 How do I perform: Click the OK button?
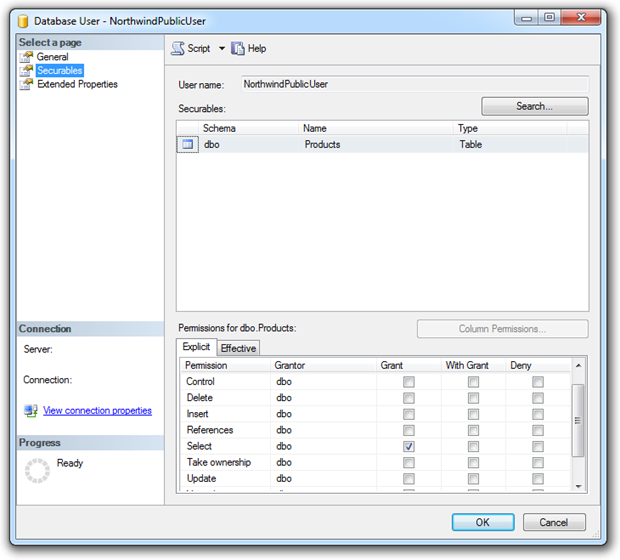click(483, 522)
